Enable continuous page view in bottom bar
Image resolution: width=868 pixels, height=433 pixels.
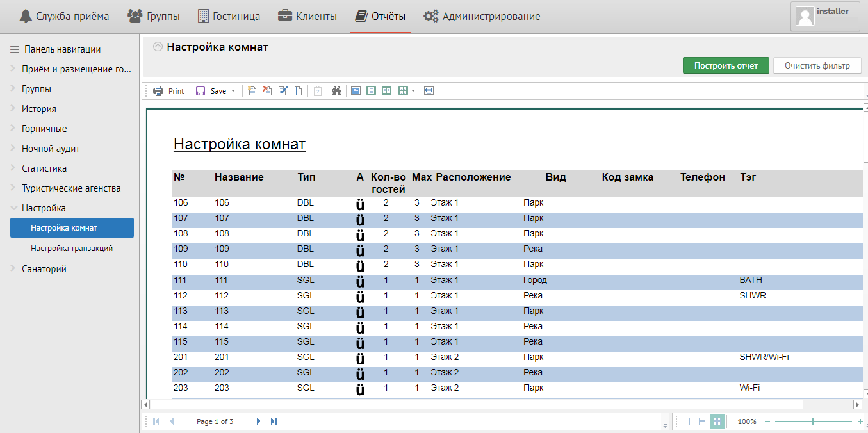click(702, 421)
